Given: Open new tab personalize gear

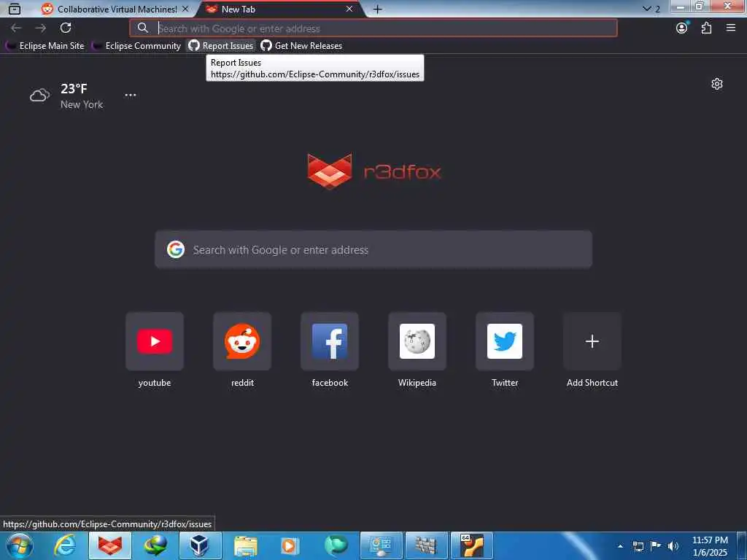Looking at the screenshot, I should 717,84.
